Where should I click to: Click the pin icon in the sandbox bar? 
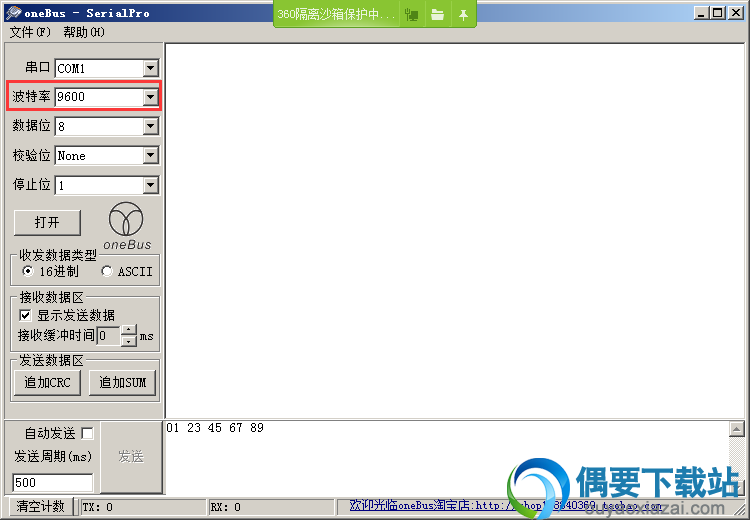(463, 15)
